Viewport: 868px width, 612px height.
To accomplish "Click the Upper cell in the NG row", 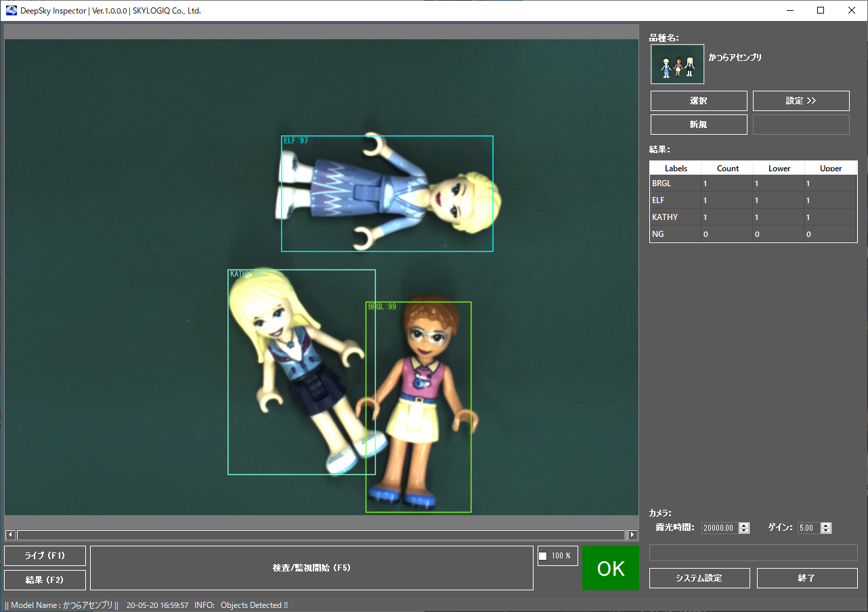I will click(x=831, y=234).
